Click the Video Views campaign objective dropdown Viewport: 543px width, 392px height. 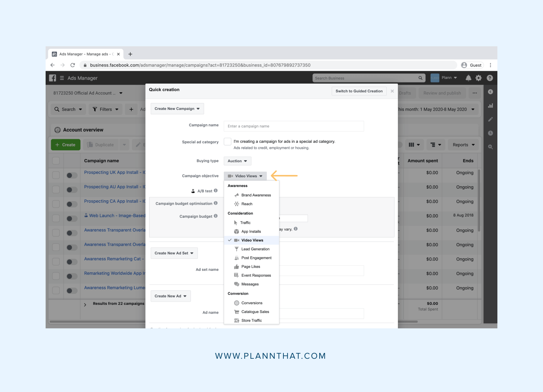click(x=245, y=176)
